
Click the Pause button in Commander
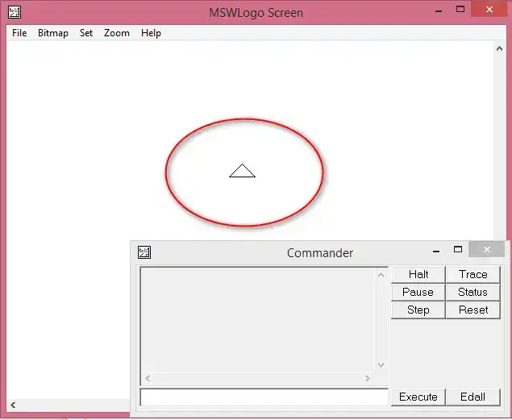tap(418, 292)
